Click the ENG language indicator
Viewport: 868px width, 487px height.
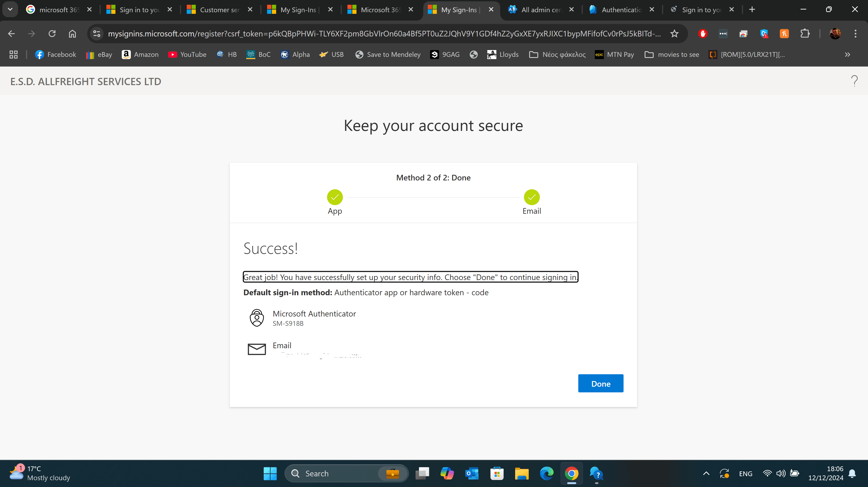tap(745, 473)
